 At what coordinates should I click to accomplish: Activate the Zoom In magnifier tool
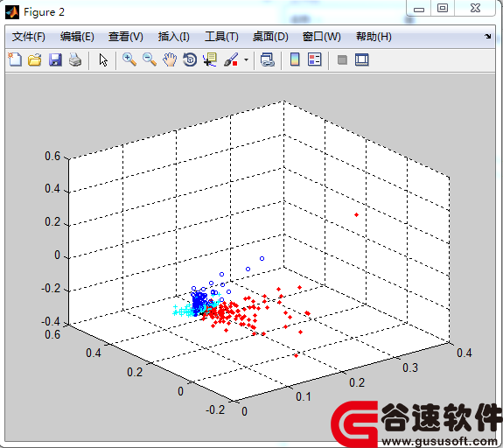click(129, 59)
